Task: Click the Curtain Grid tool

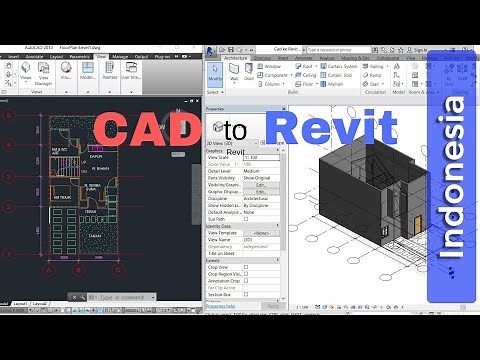Action: click(x=336, y=75)
